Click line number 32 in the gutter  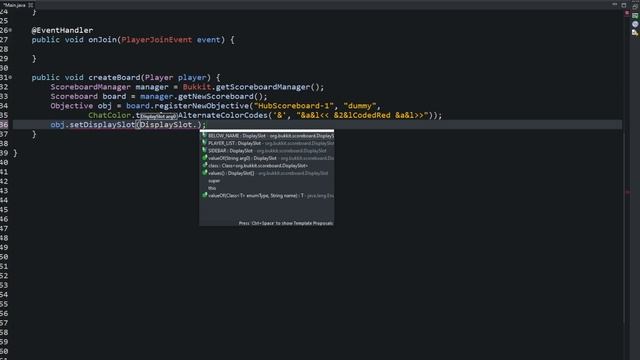click(x=4, y=87)
